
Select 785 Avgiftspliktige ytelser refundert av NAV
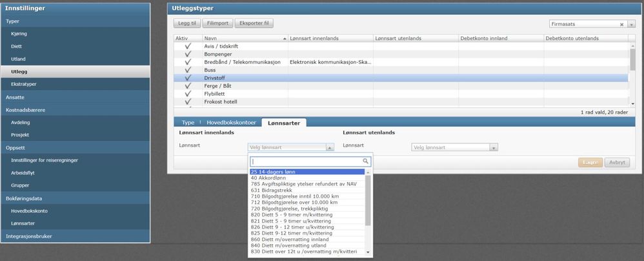pyautogui.click(x=307, y=184)
